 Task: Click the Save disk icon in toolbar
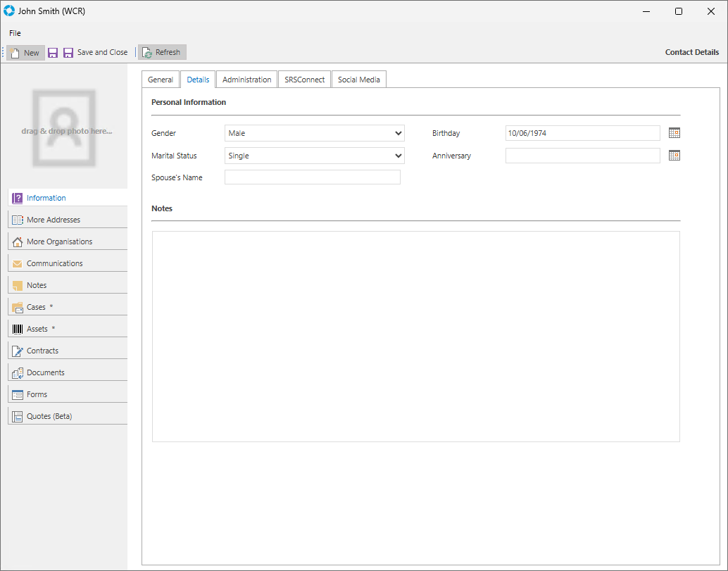(53, 53)
